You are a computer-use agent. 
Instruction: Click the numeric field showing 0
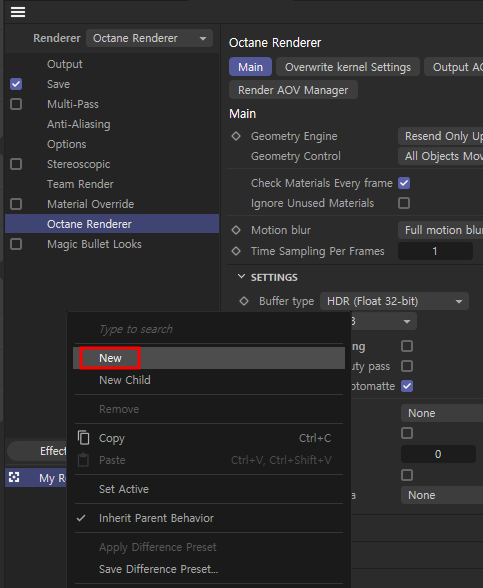[438, 454]
